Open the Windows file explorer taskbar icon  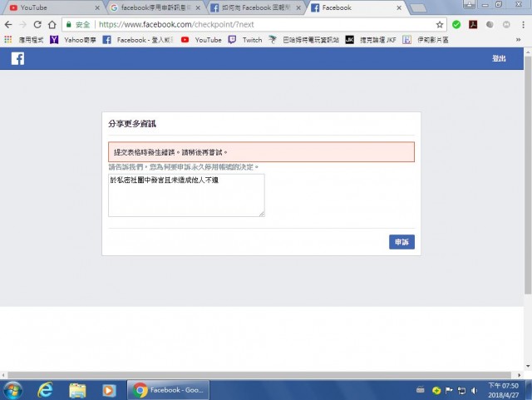[77, 389]
